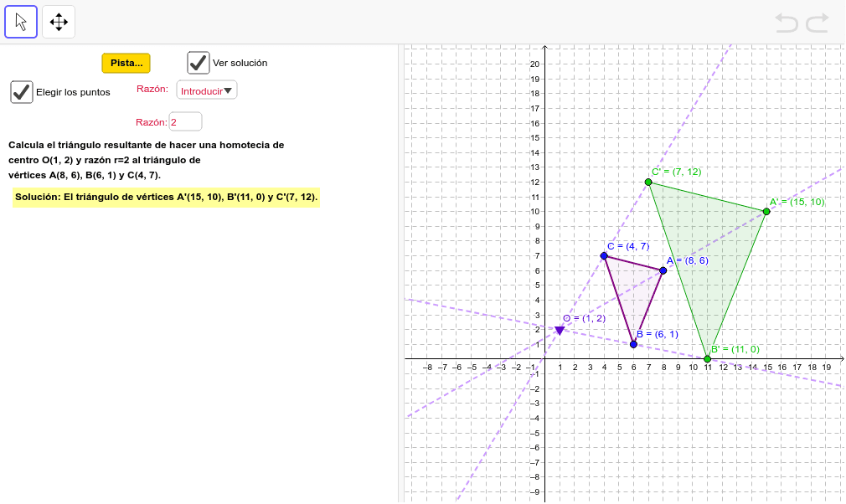Open the Razón Introducir dropdown
846x504 pixels.
(207, 90)
